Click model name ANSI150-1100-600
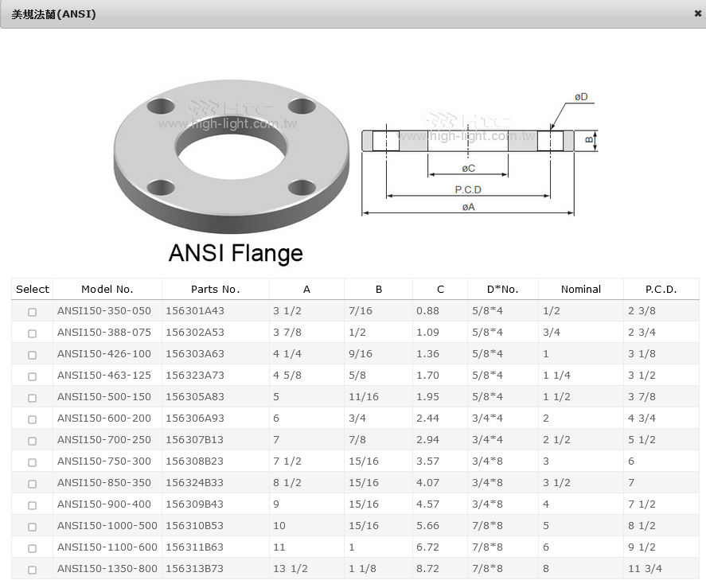Image resolution: width=706 pixels, height=588 pixels. 107,547
